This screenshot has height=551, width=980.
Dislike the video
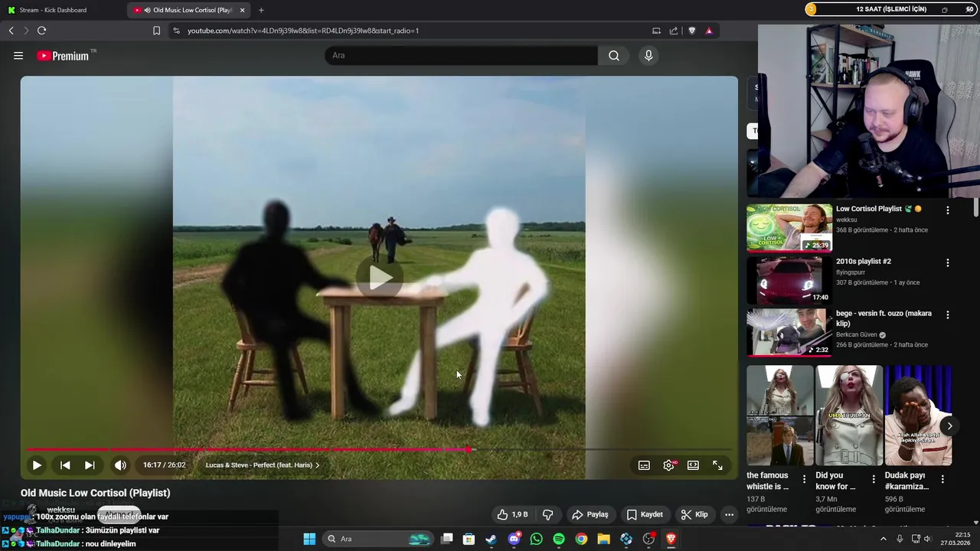[x=547, y=514]
